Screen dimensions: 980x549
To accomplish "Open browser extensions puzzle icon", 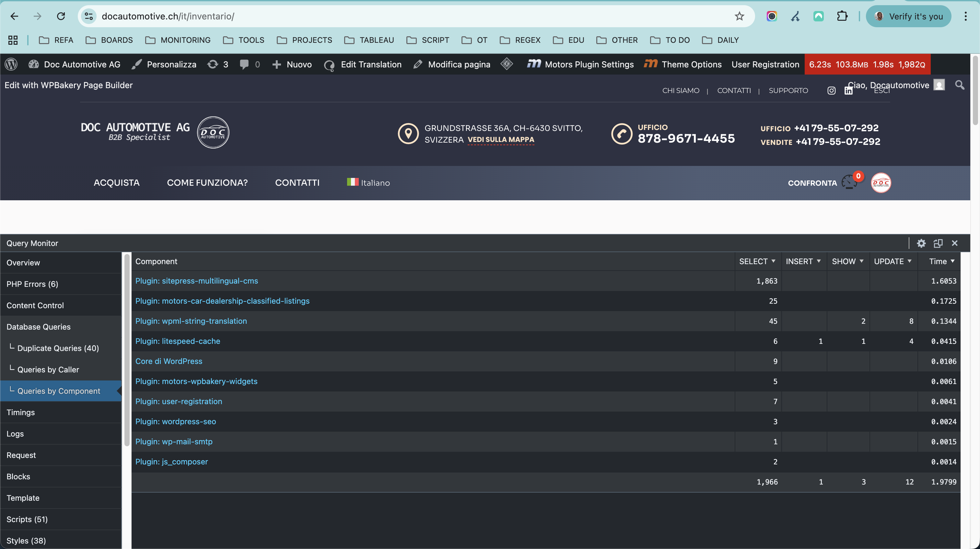I will tap(842, 16).
